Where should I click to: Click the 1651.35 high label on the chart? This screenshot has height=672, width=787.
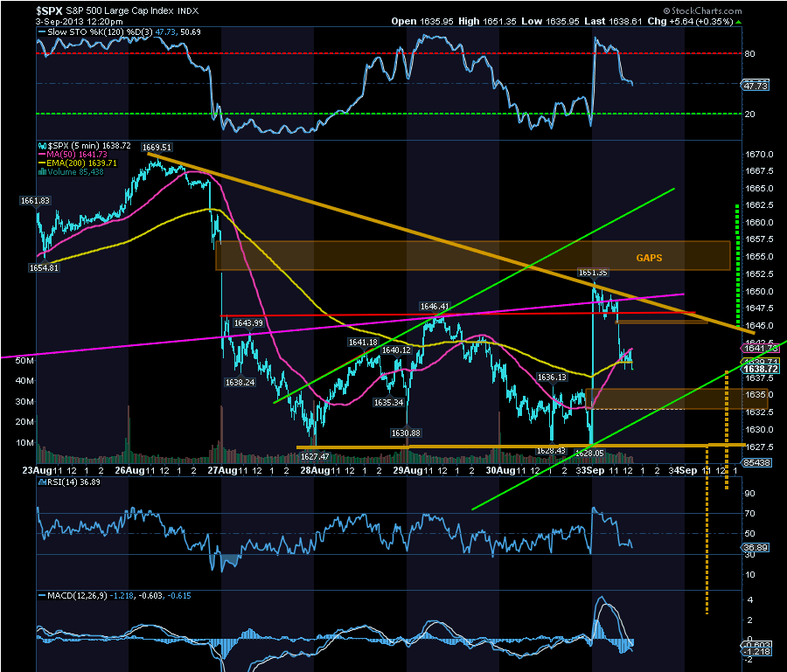[593, 273]
